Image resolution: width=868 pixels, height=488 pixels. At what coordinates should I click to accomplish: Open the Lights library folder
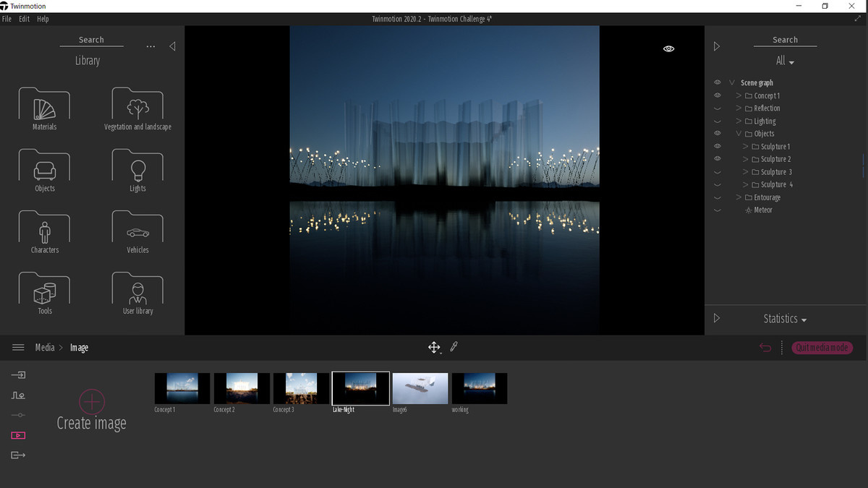pyautogui.click(x=137, y=171)
